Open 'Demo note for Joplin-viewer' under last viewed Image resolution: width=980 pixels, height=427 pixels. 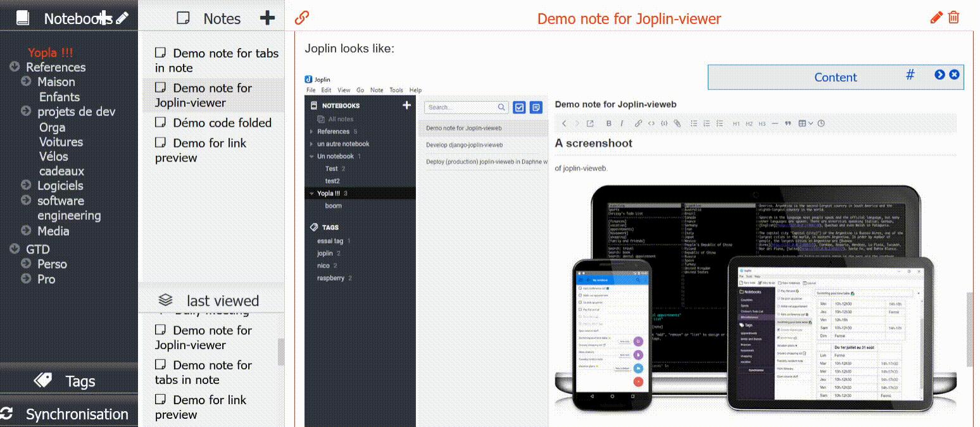coord(204,338)
